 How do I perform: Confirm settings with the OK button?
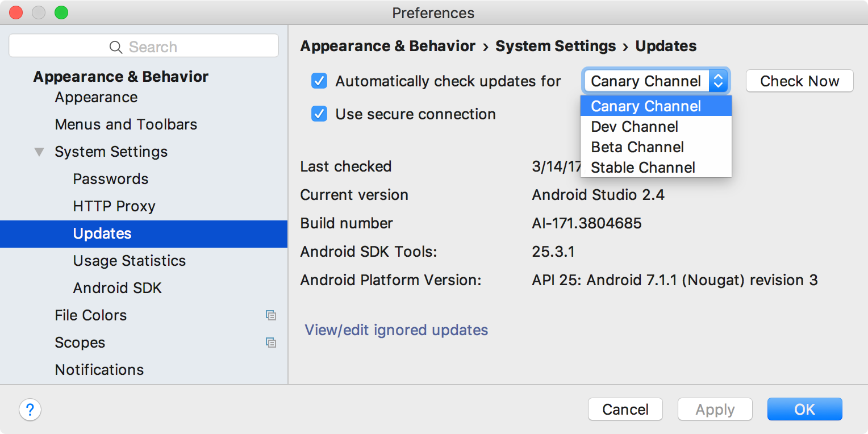(x=804, y=409)
